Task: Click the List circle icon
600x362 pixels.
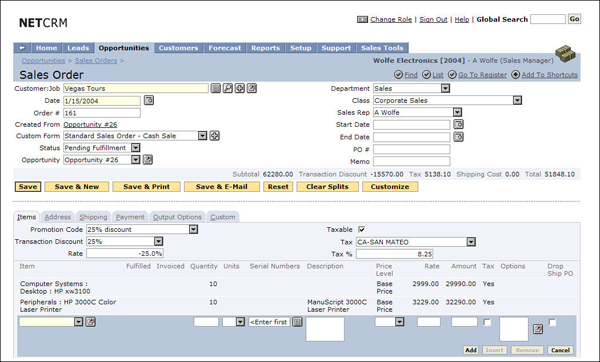Action: pos(426,75)
